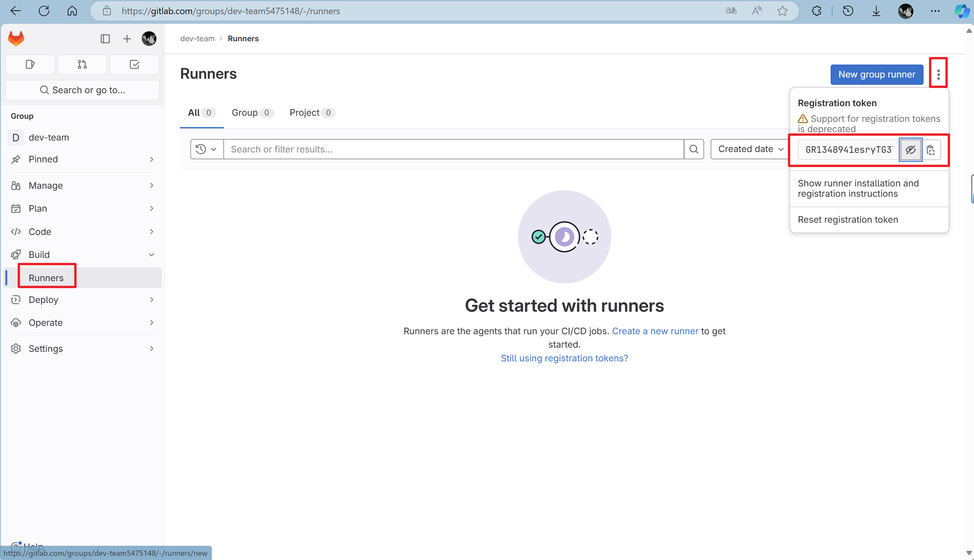Collapse the Build section in sidebar
The height and width of the screenshot is (560, 974).
point(151,254)
